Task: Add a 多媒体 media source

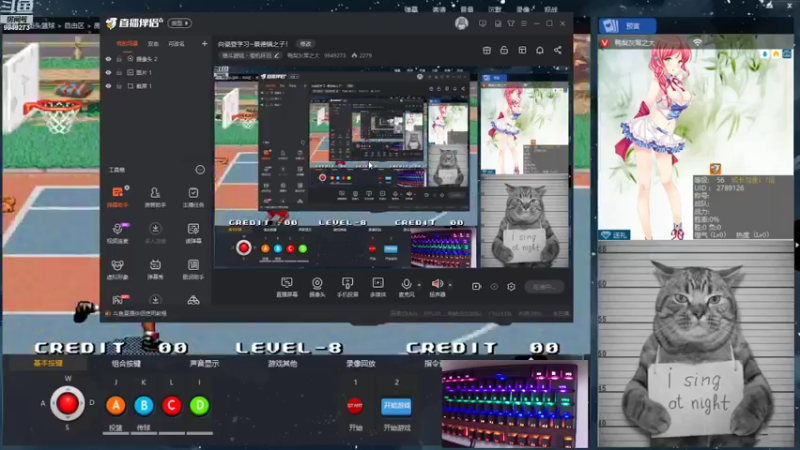Action: pos(378,287)
